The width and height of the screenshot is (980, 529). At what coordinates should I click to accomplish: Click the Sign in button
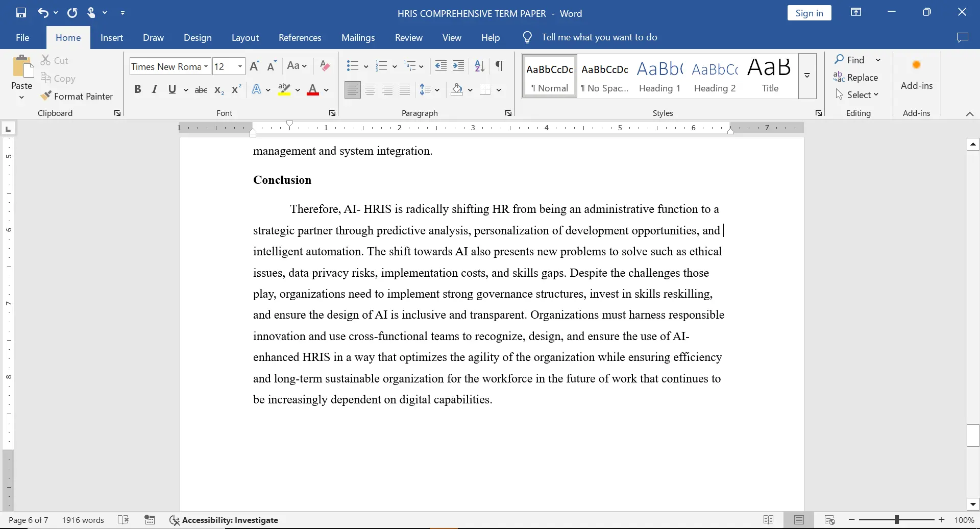(810, 13)
